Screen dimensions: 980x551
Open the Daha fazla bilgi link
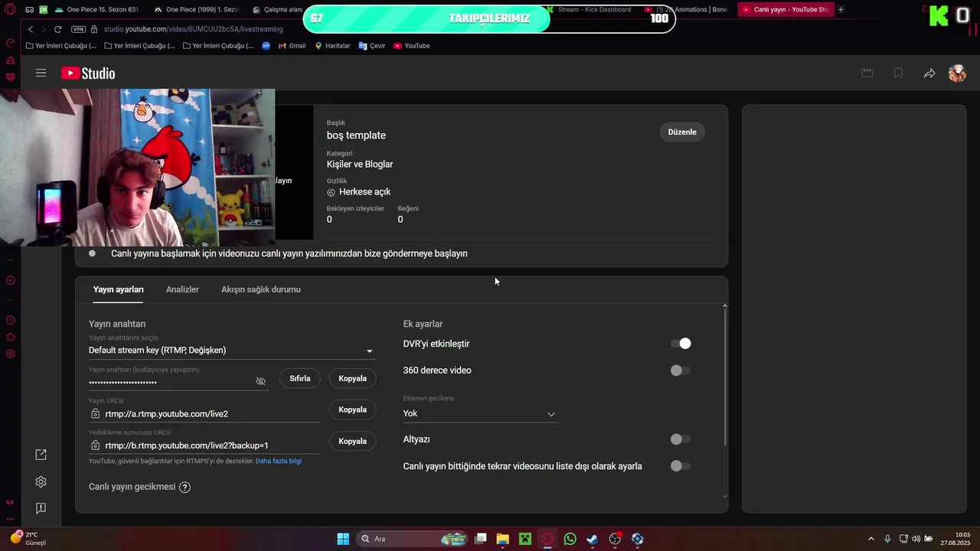click(x=279, y=461)
